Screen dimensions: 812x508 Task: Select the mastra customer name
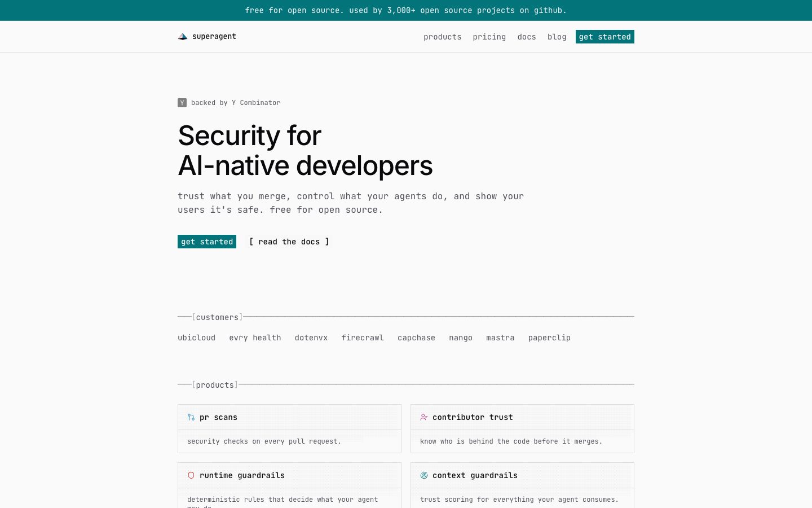(x=501, y=338)
